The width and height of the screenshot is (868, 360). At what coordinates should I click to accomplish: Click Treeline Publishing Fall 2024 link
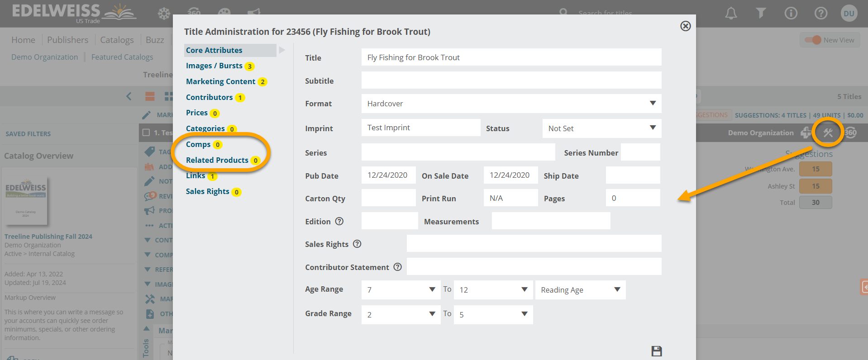coord(48,236)
